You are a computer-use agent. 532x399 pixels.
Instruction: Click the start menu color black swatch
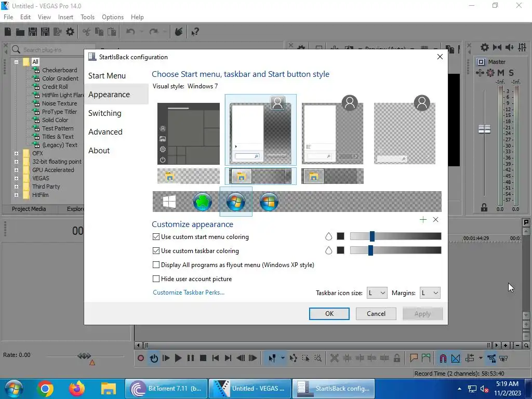[x=340, y=236]
